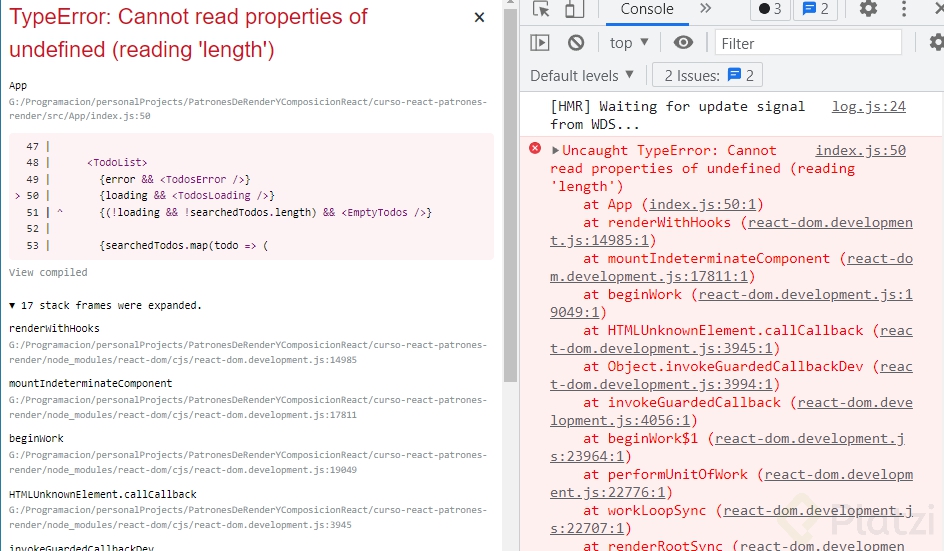Open the index.js:50:1 stack trace link

point(702,205)
